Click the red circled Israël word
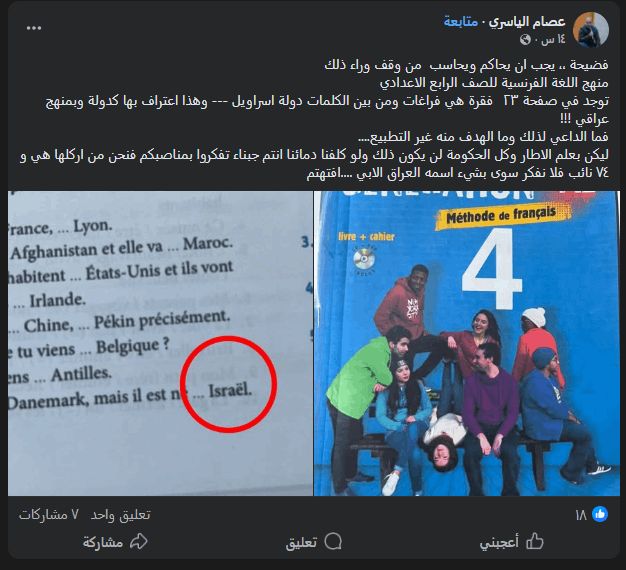The height and width of the screenshot is (570, 626). pos(230,390)
